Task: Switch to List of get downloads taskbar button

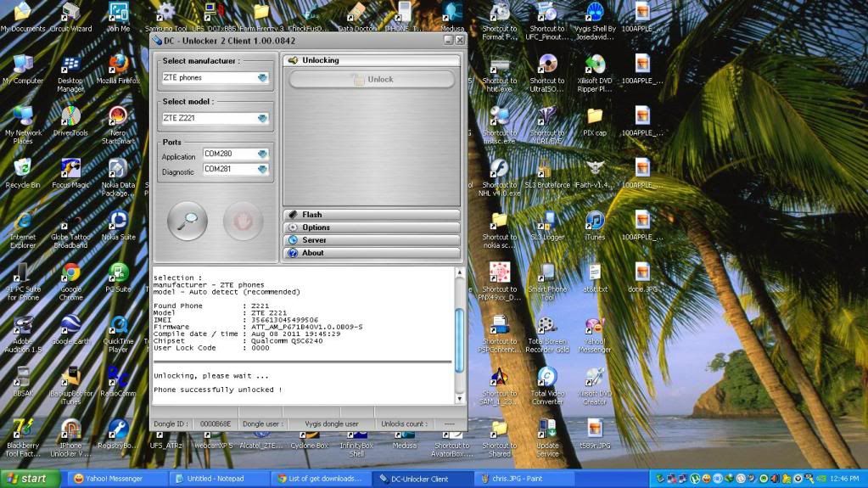Action: coord(321,479)
